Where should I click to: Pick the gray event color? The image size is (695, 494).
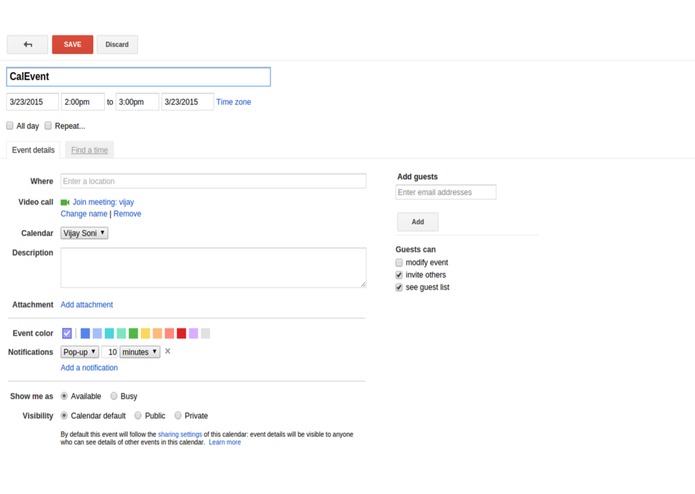pos(205,333)
